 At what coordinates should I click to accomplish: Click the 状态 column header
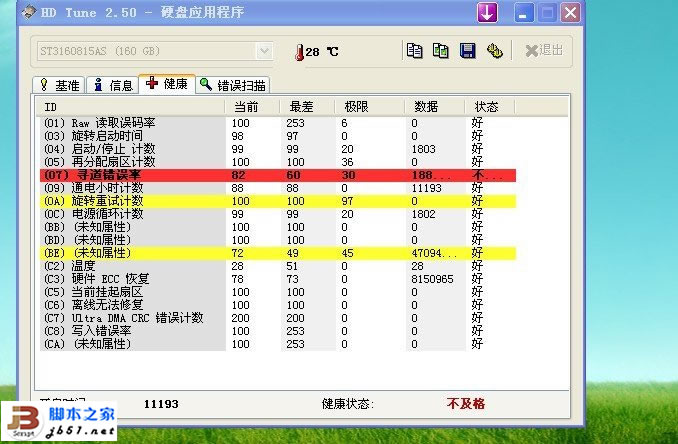(x=489, y=106)
